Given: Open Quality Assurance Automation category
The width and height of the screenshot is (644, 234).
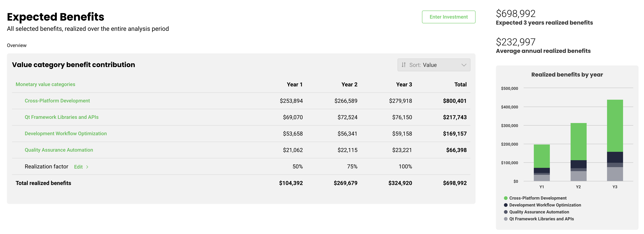Looking at the screenshot, I should pyautogui.click(x=59, y=150).
